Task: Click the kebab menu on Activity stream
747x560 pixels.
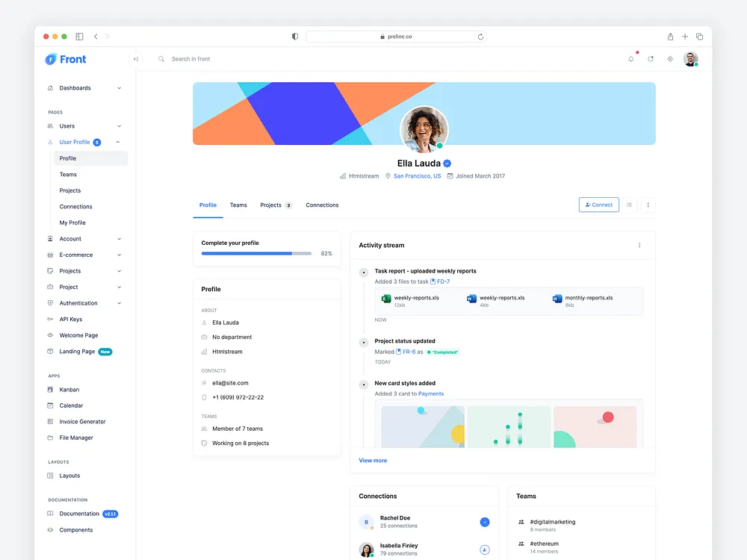Action: 639,245
